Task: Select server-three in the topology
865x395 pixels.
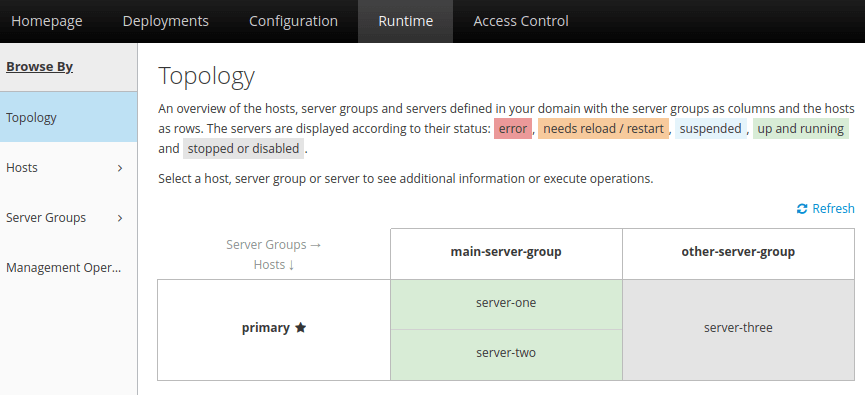Action: 738,329
